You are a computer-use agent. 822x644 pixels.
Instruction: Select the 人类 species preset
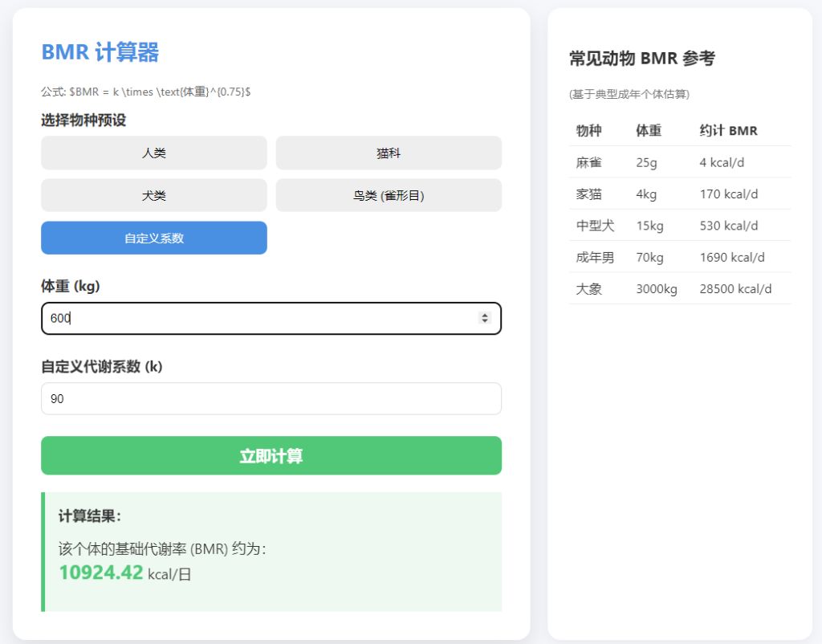coord(153,153)
